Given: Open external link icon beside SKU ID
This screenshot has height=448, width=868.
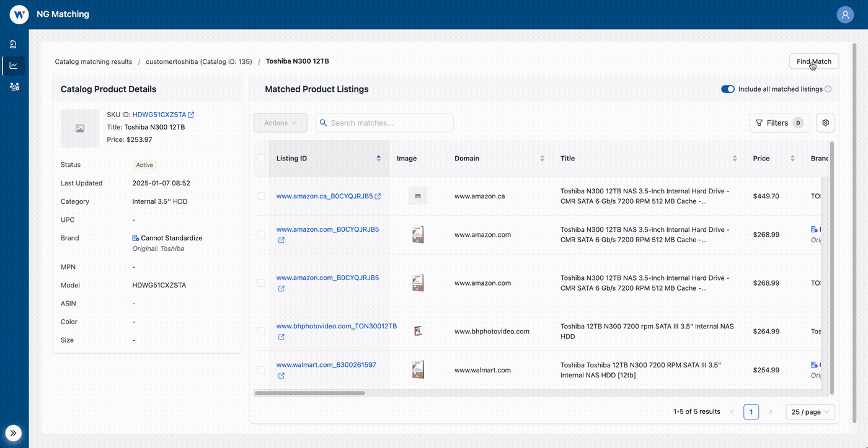Looking at the screenshot, I should (x=191, y=115).
